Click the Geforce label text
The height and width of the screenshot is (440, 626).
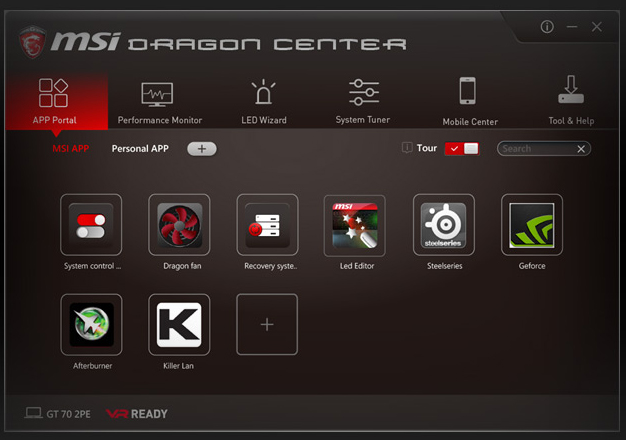(532, 266)
